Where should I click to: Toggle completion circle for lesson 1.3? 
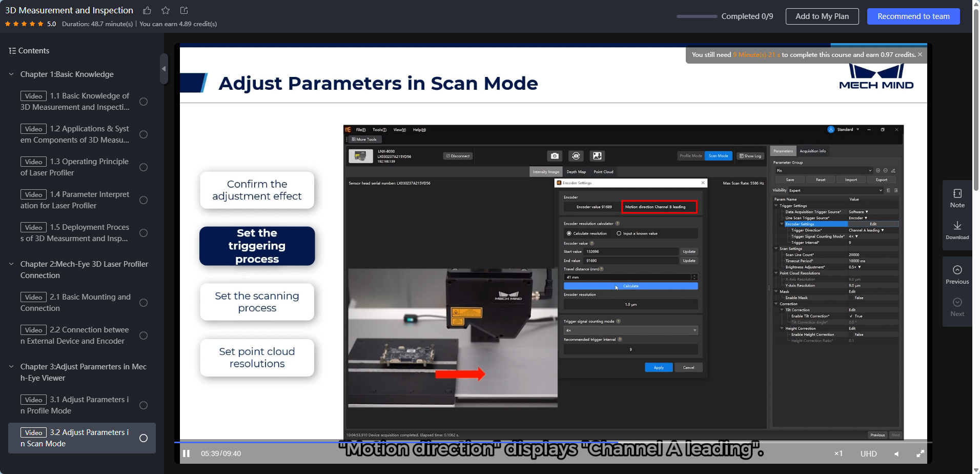click(144, 167)
